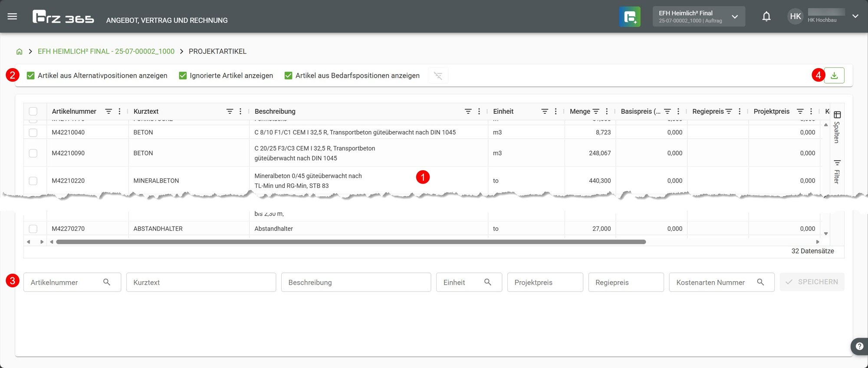Image resolution: width=868 pixels, height=368 pixels.
Task: Open filter for Regiepreis column
Action: coord(729,112)
